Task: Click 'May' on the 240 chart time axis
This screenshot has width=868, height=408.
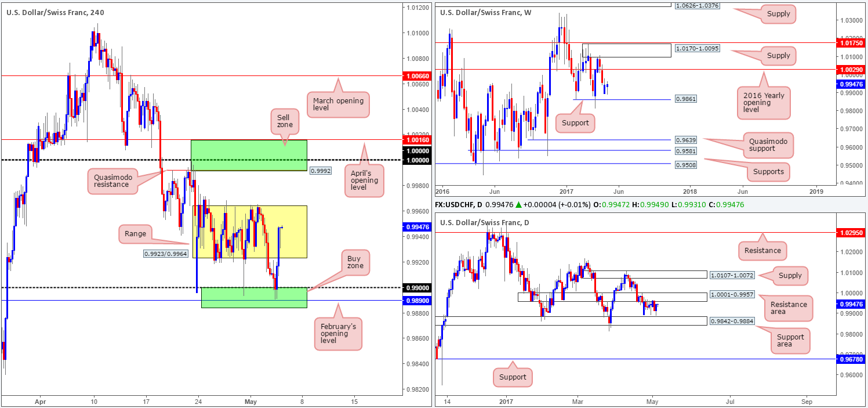Action: pos(250,401)
